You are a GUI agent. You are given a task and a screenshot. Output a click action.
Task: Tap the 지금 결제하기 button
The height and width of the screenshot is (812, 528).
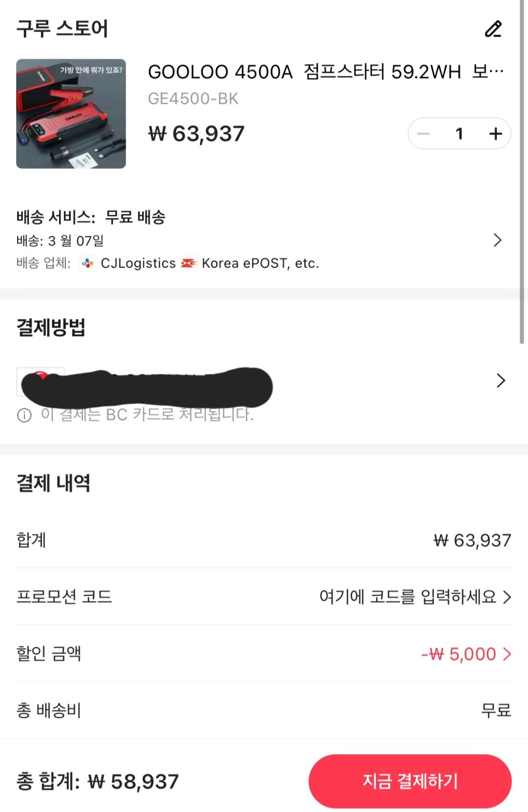point(410,781)
